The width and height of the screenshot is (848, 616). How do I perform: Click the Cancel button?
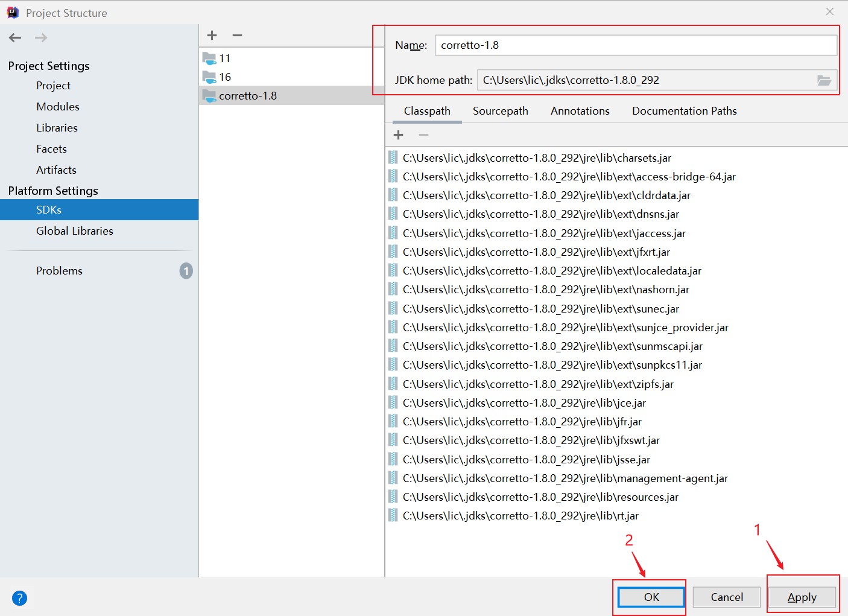click(727, 597)
